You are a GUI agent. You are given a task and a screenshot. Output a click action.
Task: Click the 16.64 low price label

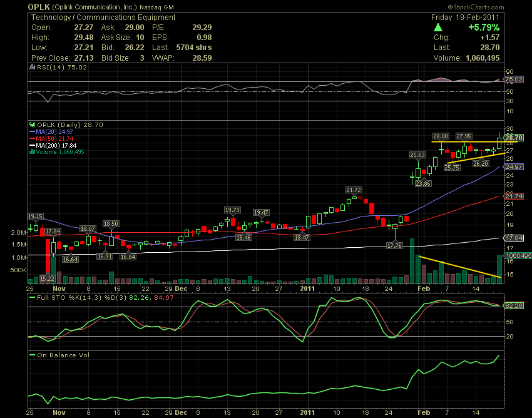tap(70, 259)
